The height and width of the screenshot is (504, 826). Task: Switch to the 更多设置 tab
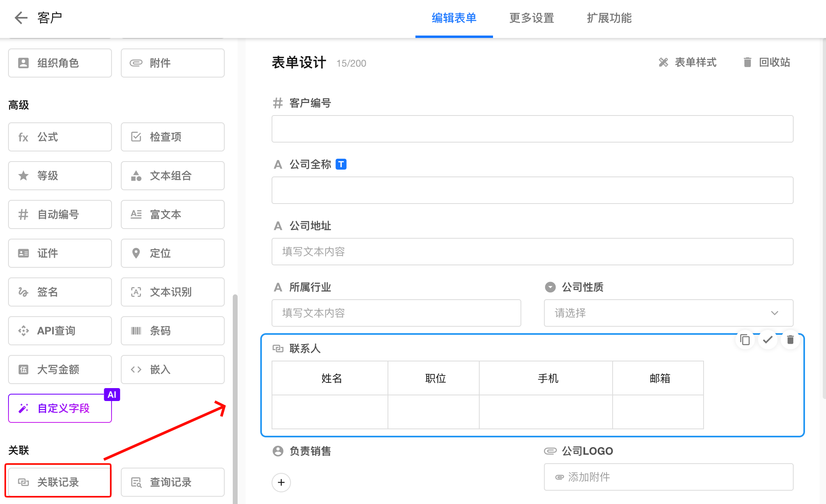pyautogui.click(x=531, y=18)
